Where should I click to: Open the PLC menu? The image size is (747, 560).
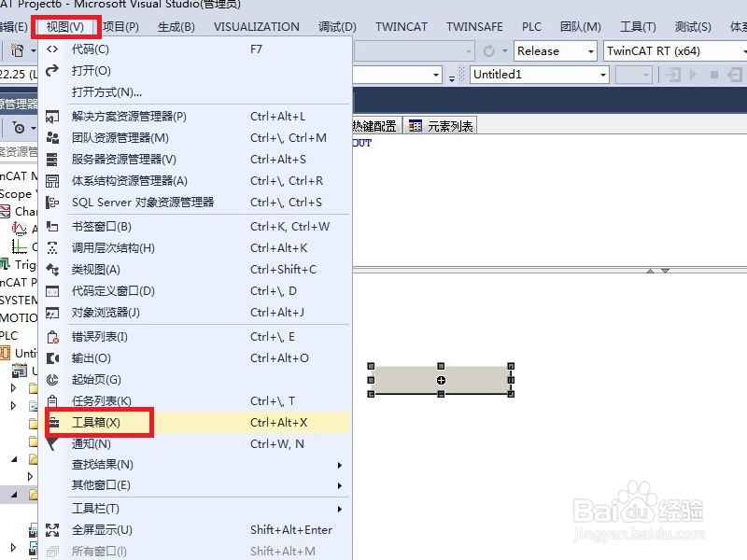pyautogui.click(x=531, y=27)
